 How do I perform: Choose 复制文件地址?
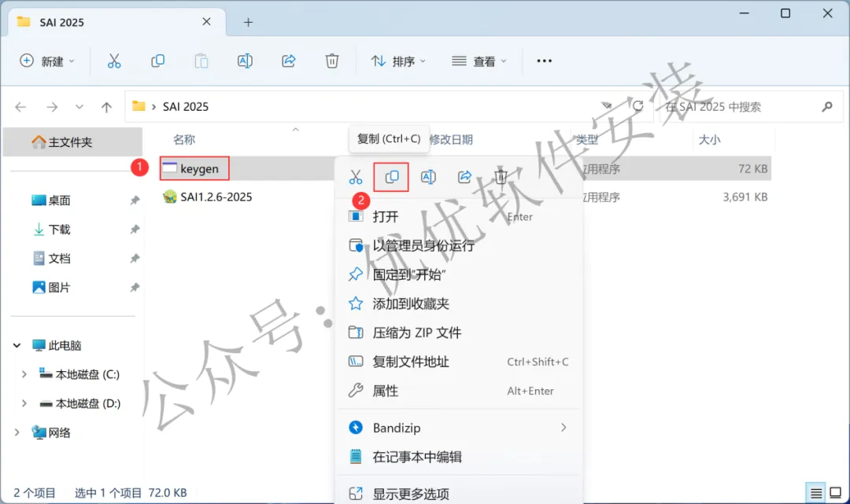(459, 362)
